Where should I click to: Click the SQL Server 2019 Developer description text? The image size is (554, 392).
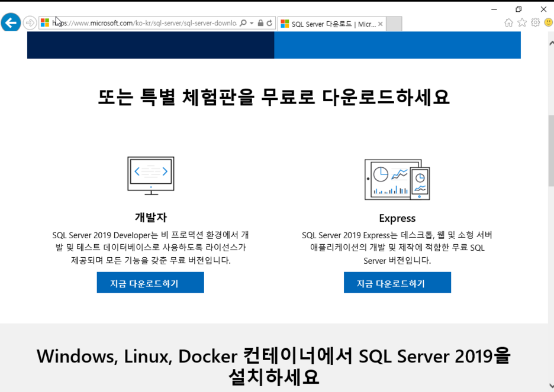coord(151,248)
